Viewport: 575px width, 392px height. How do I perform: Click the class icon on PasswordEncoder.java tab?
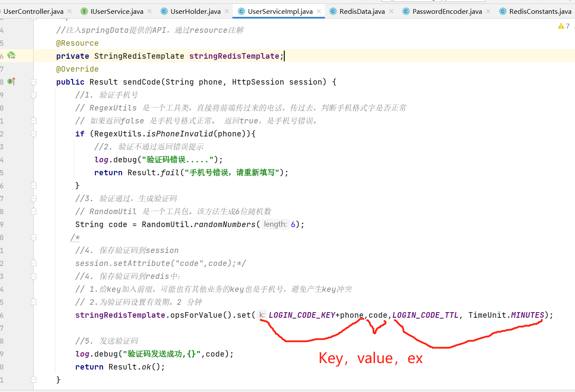pos(406,11)
